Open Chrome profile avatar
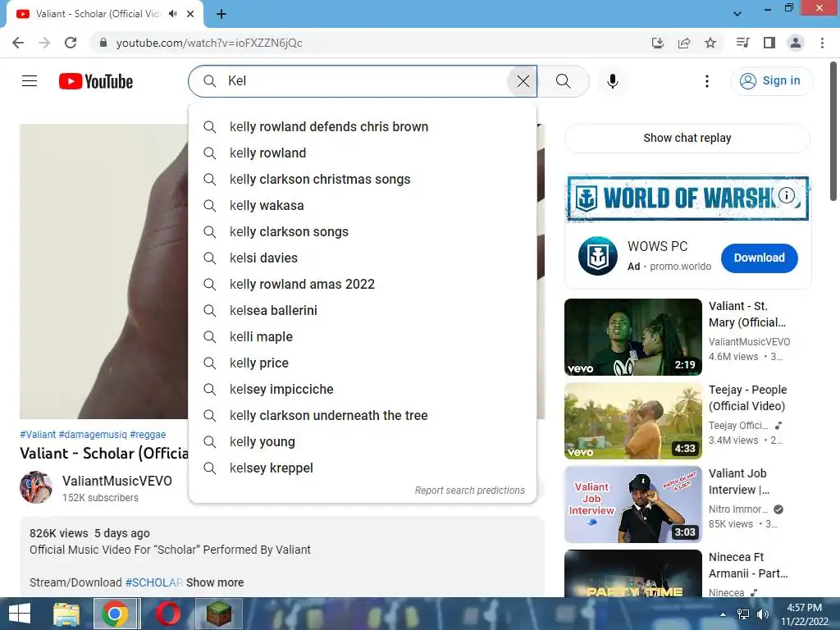 (796, 43)
